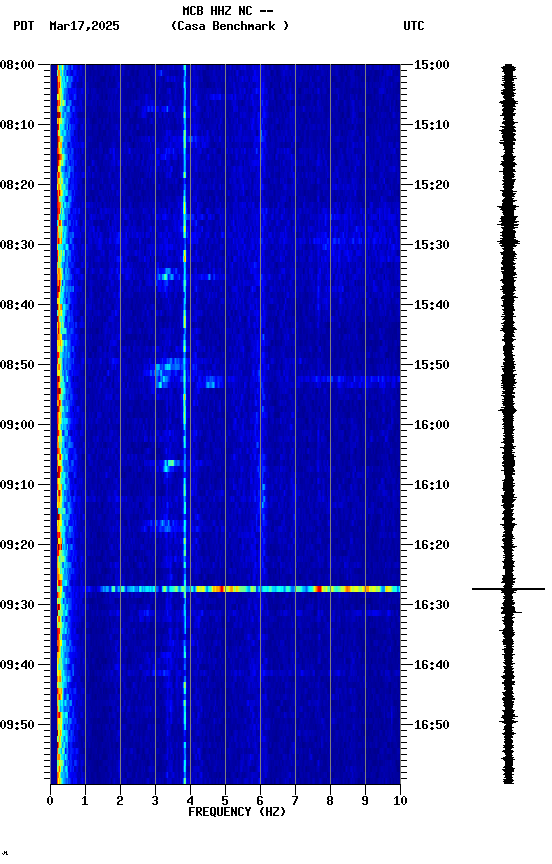Click the 5 Hz frequency tick label
Screen dimensions: 552x864
click(225, 801)
